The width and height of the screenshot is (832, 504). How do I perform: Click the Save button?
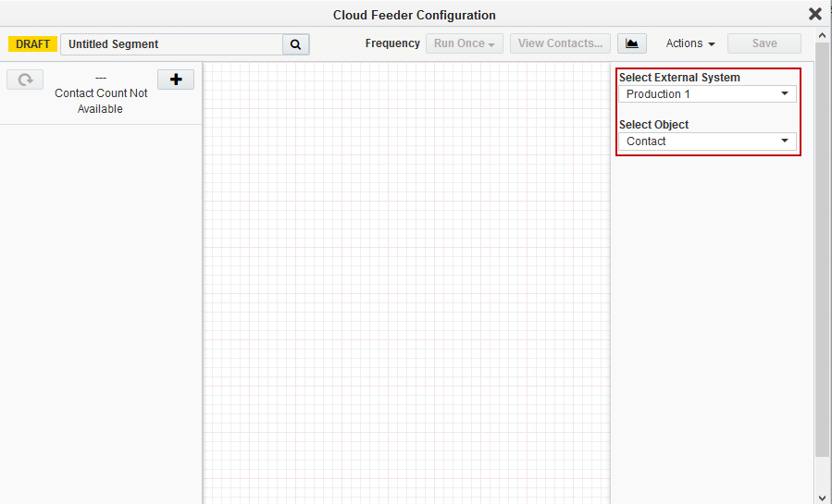pos(764,43)
